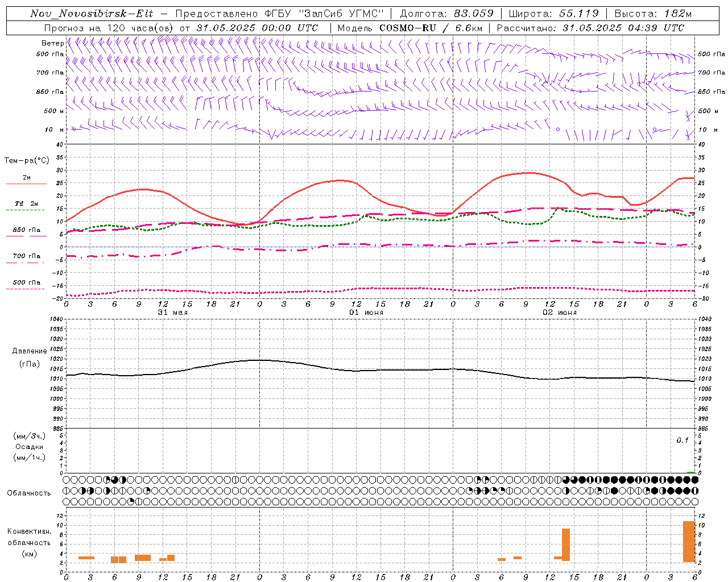This screenshot has width=728, height=582.
Task: Select the 02 июня date label
Action: coord(560,312)
